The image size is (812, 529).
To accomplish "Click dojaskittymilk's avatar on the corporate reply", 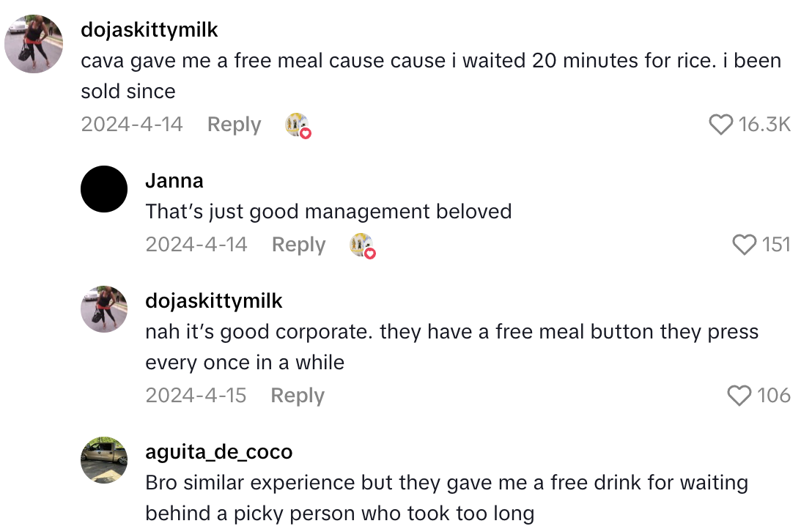I will pos(104,309).
